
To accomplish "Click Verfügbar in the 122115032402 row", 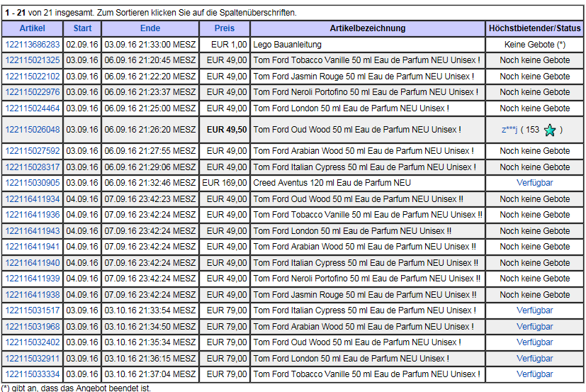I will 534,342.
